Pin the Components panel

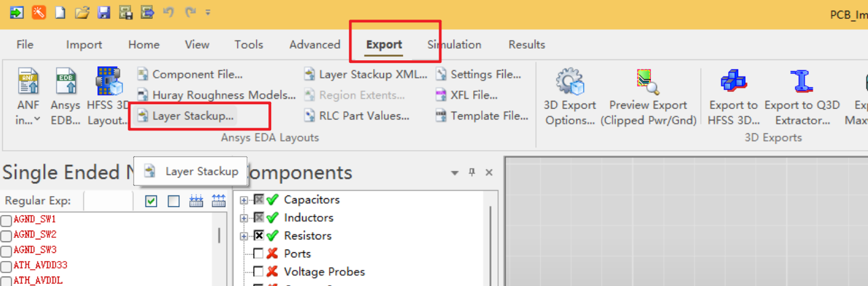(x=473, y=172)
